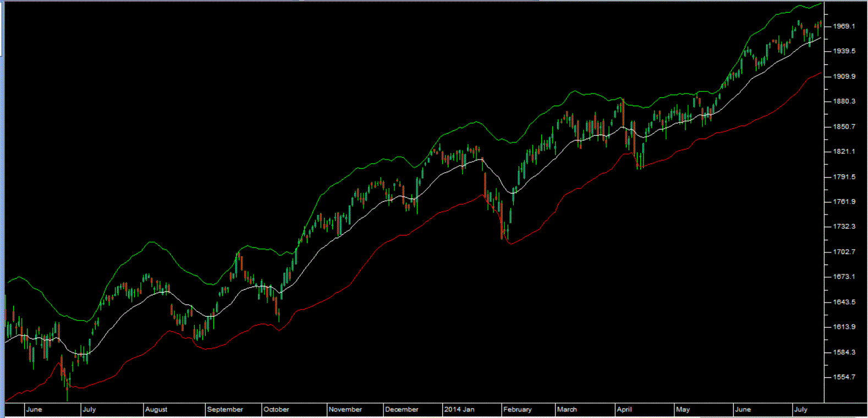Select the 1821.1 price level
868x418 pixels.
point(844,152)
